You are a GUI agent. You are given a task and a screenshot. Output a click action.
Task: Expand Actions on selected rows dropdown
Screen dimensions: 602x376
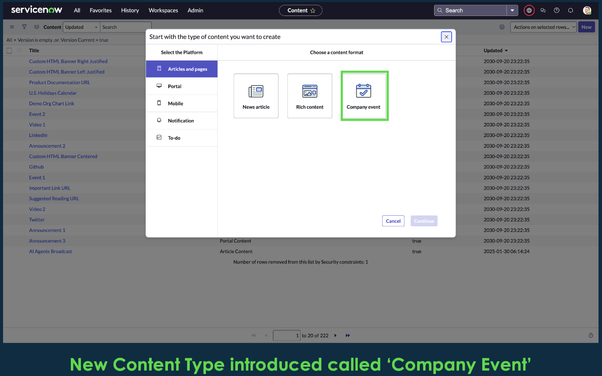point(543,27)
